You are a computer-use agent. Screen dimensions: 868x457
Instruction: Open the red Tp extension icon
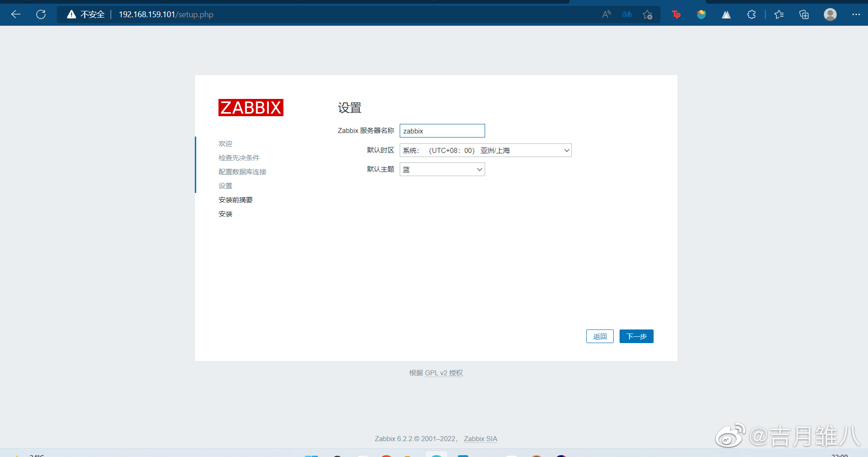[676, 15]
